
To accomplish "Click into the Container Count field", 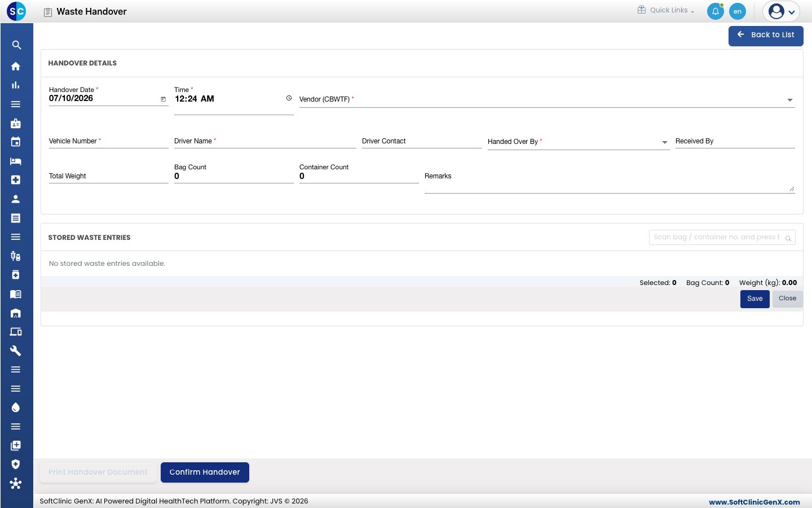I will pyautogui.click(x=359, y=176).
